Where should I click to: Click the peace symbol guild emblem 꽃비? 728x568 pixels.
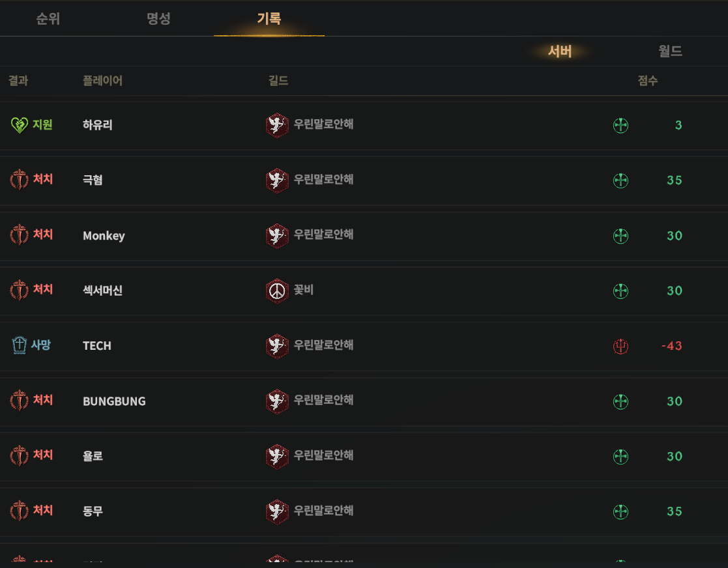277,291
